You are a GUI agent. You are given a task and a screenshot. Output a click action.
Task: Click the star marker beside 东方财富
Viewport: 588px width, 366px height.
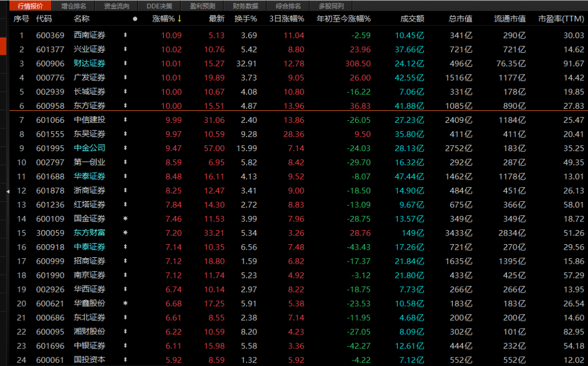tap(126, 233)
